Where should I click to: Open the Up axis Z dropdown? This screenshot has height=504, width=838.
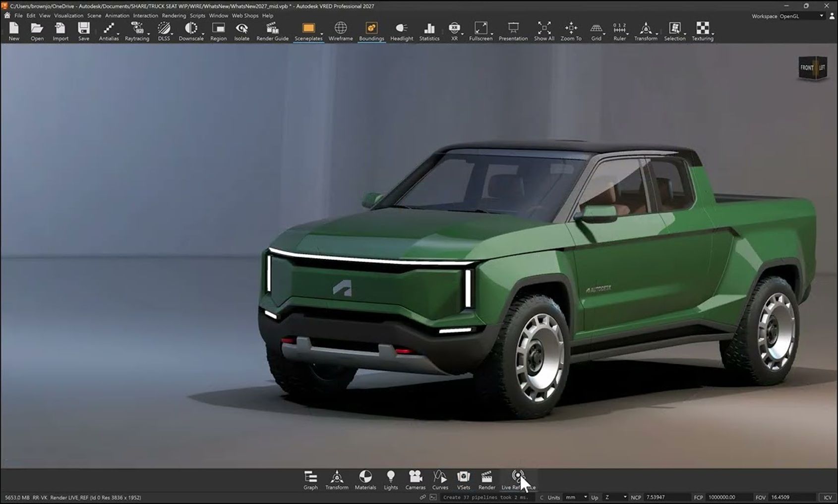[x=615, y=497]
